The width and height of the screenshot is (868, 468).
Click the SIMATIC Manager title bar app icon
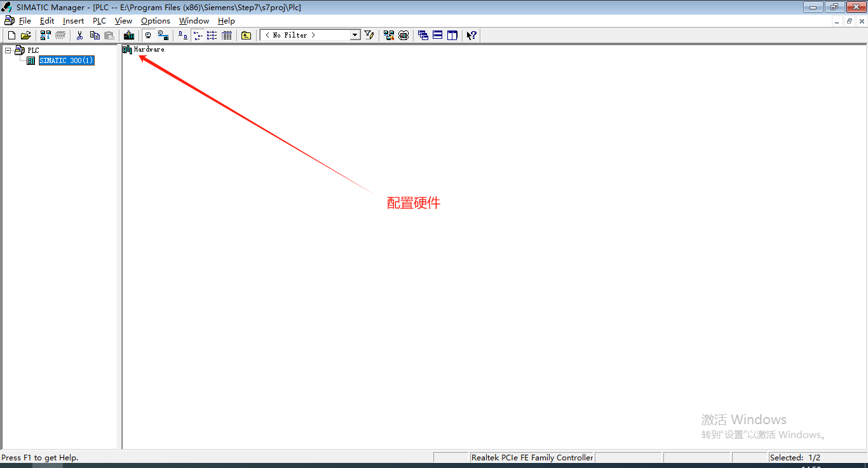7,7
